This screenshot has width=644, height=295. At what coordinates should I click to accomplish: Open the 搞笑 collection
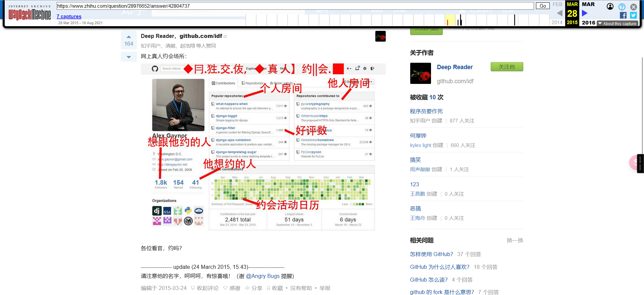tap(415, 160)
